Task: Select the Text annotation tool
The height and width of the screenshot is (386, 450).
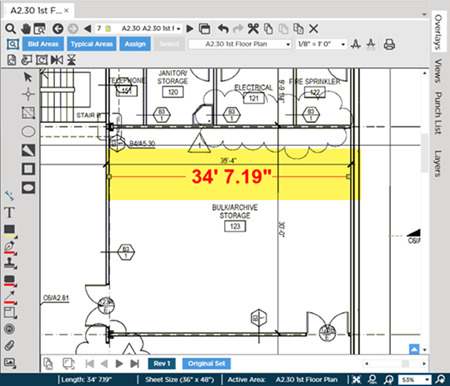Action: click(9, 212)
